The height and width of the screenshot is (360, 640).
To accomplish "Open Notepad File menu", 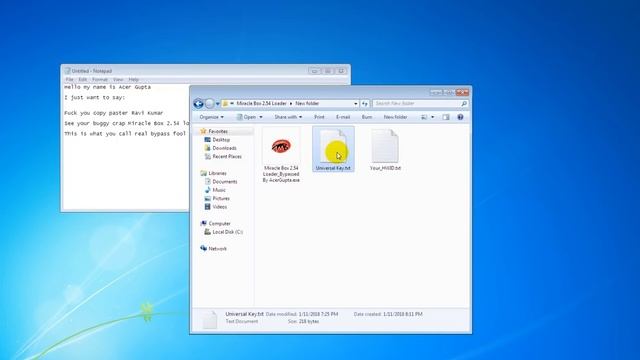I will pyautogui.click(x=69, y=80).
